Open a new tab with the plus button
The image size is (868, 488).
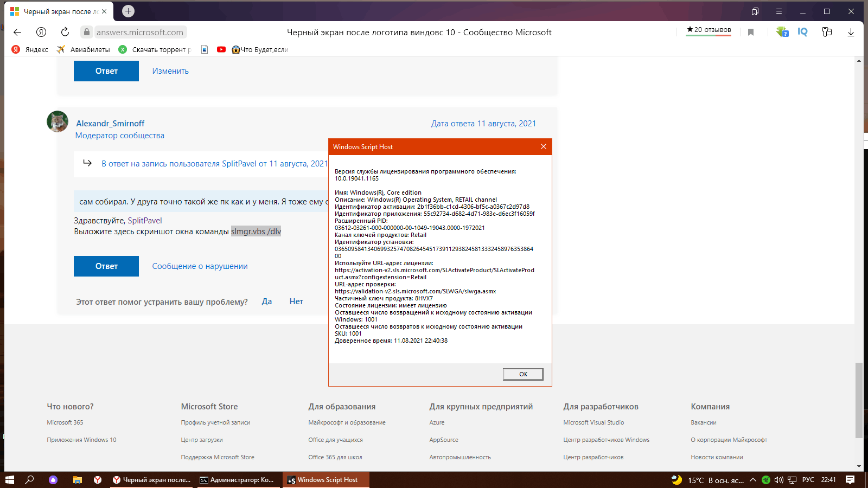coord(128,11)
